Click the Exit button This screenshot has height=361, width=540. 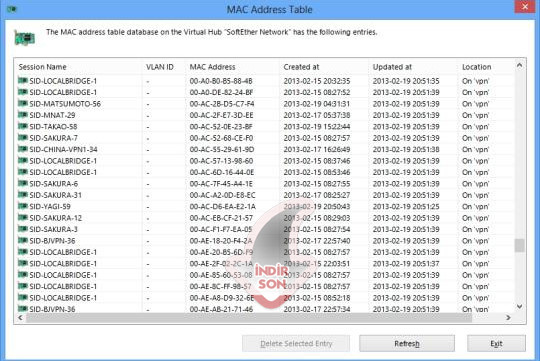point(496,343)
